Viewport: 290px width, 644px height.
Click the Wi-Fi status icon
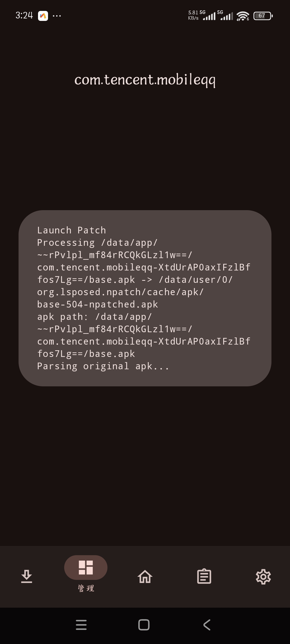[x=243, y=16]
